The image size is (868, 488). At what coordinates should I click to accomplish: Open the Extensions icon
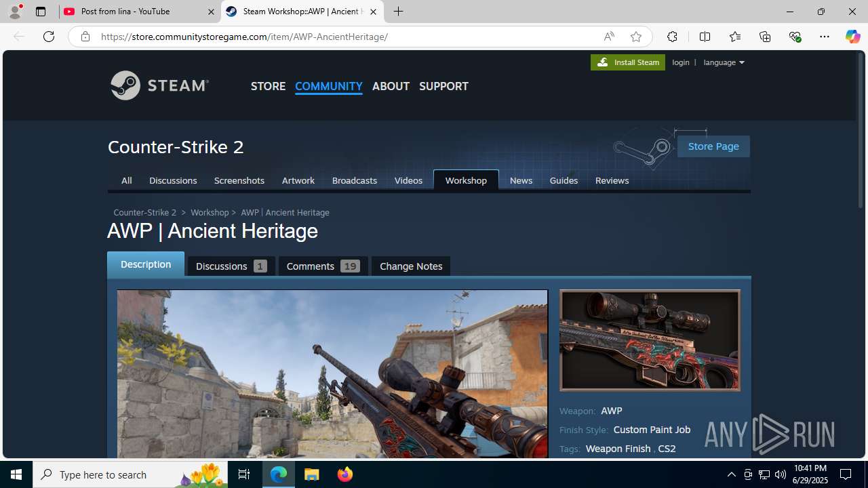(672, 37)
